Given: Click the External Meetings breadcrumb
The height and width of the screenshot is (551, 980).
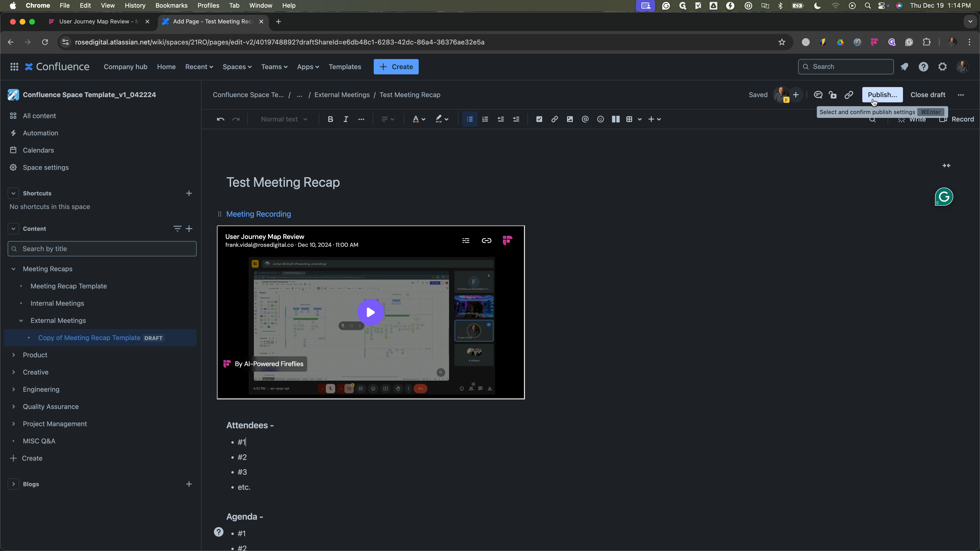Looking at the screenshot, I should [342, 95].
